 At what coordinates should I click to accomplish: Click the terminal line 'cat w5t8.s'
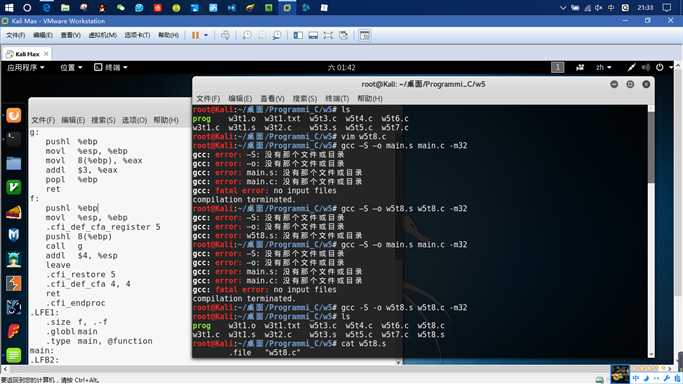(363, 344)
